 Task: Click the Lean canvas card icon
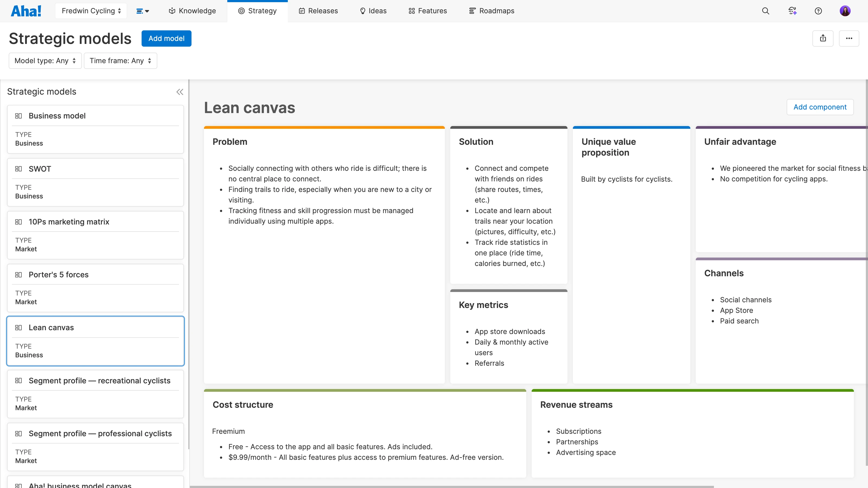[18, 328]
